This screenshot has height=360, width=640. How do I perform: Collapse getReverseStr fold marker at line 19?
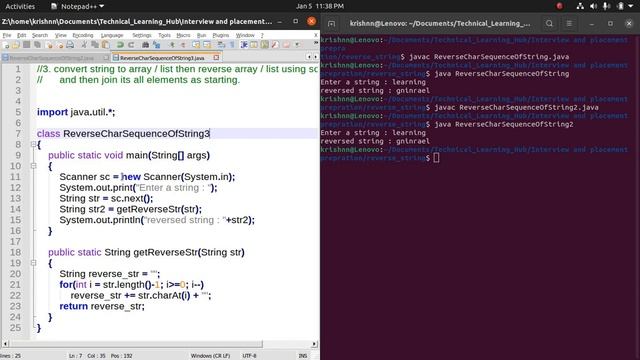pos(33,263)
